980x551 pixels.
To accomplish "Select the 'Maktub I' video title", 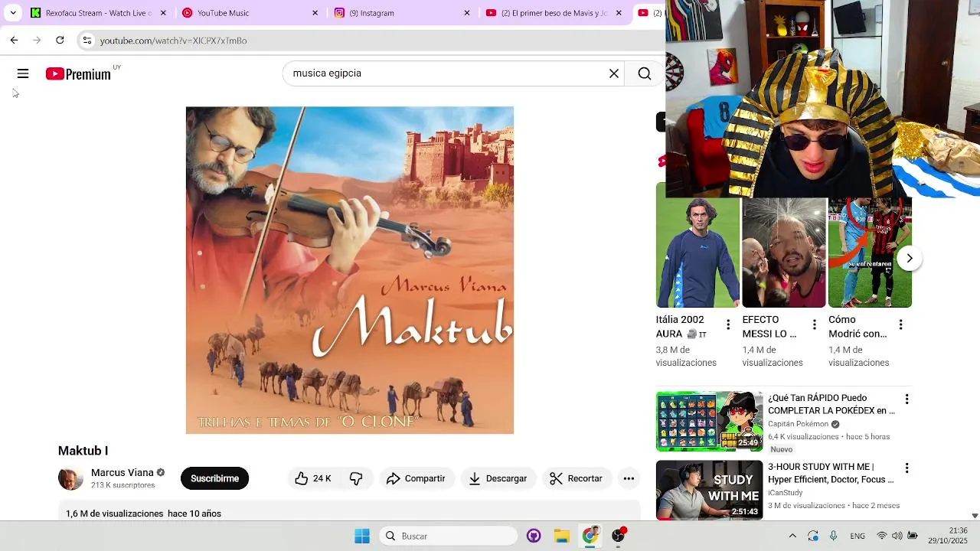I will click(x=83, y=451).
